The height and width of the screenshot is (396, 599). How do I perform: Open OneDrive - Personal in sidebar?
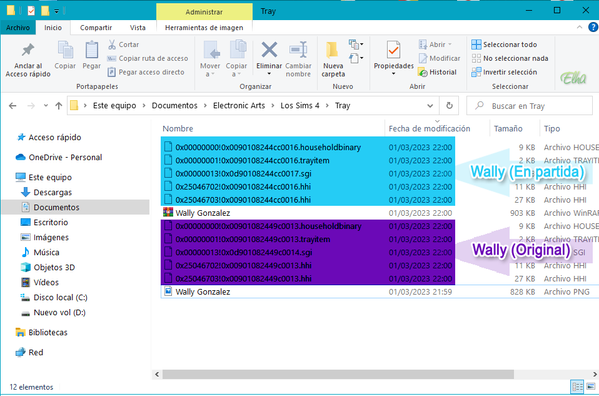pos(59,157)
